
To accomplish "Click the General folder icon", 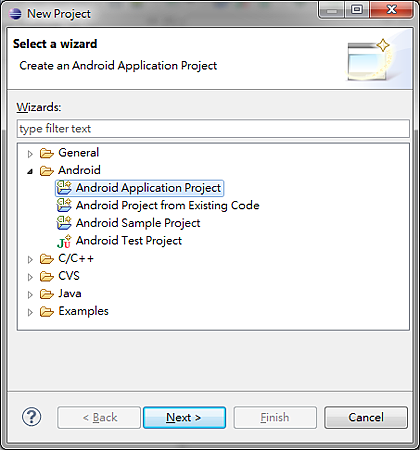I will click(46, 153).
